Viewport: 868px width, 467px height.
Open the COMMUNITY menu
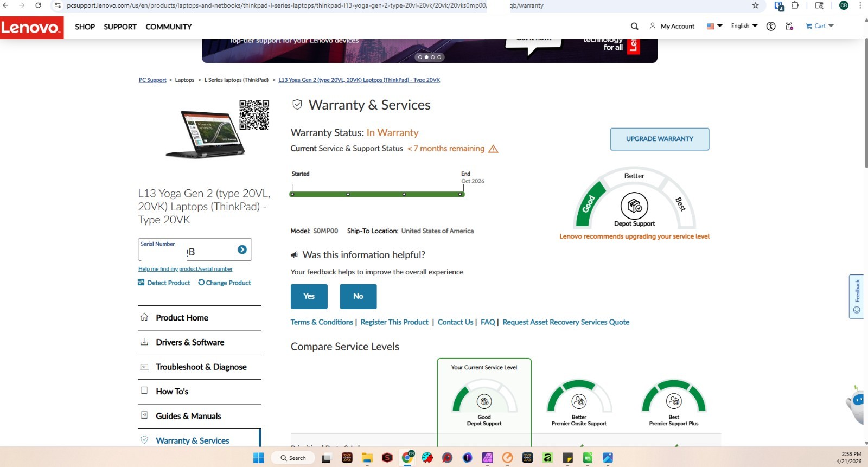(x=169, y=27)
